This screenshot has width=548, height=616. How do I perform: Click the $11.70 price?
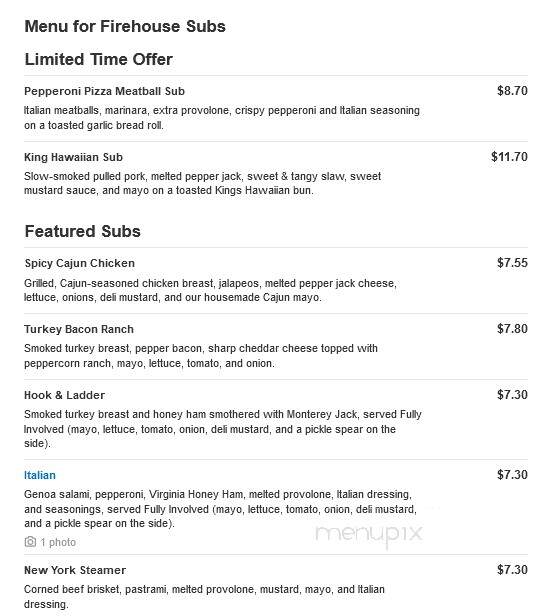tap(509, 157)
